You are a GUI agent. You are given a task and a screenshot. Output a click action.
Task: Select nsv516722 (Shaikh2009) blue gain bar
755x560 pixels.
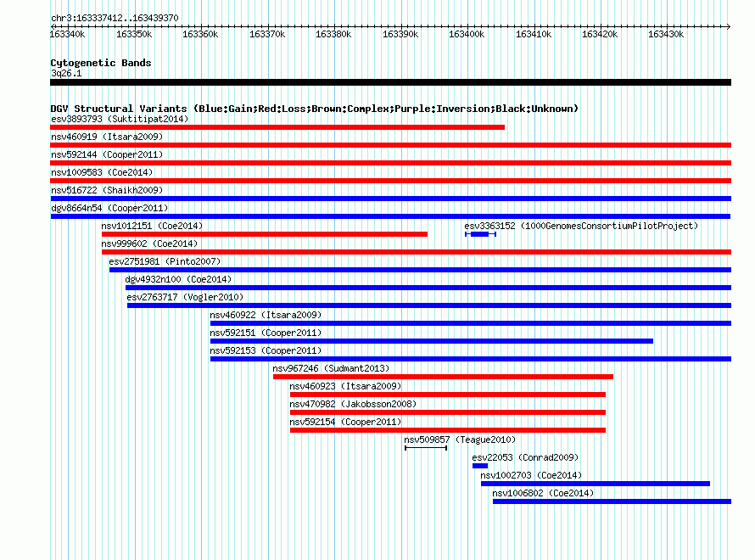(x=390, y=199)
